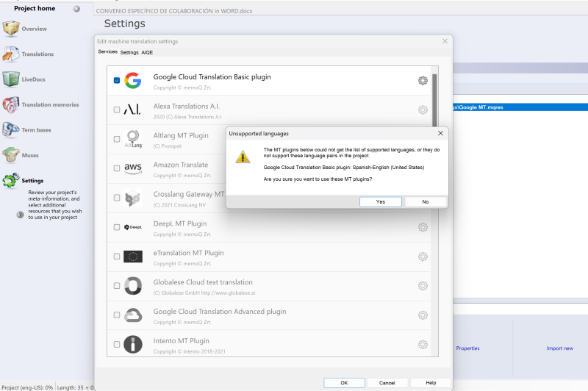Open the Overview pane icon
This screenshot has height=391, width=588.
11,29
